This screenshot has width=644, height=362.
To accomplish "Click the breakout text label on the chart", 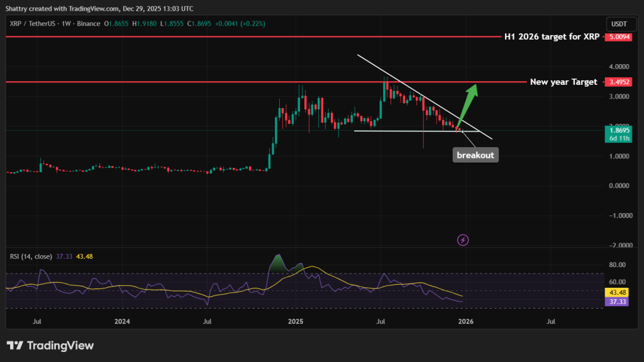I will 475,155.
